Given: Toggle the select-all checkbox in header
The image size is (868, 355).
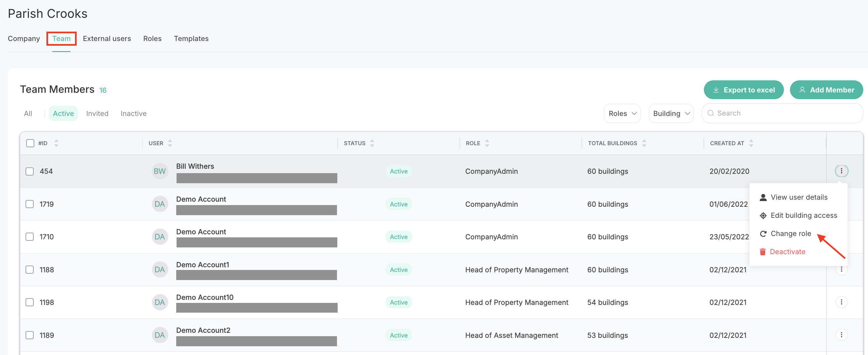Looking at the screenshot, I should point(30,143).
